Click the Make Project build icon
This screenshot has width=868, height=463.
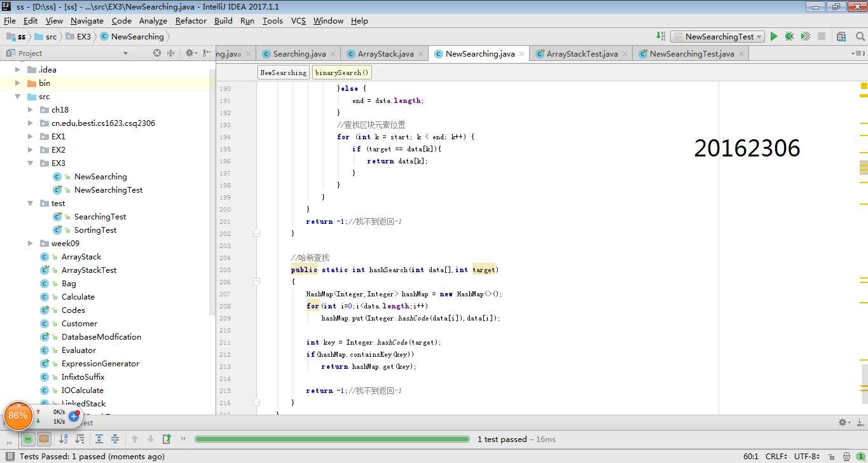click(x=659, y=37)
